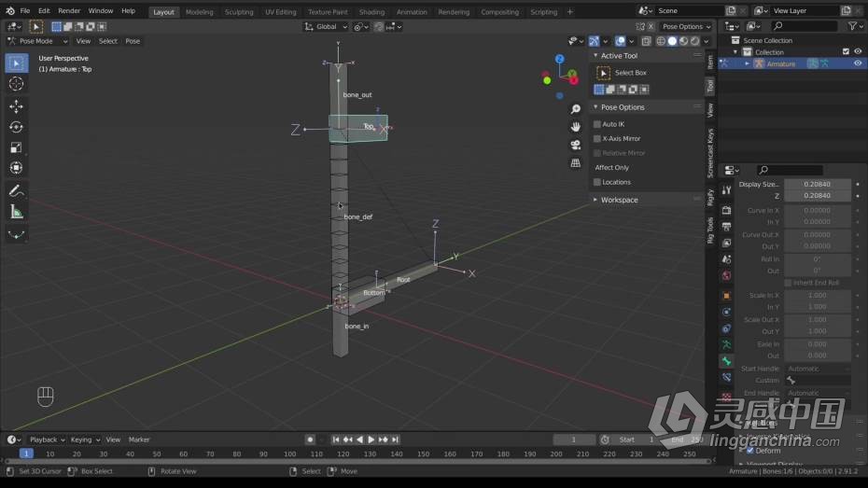Activate the Scale tool

click(16, 147)
